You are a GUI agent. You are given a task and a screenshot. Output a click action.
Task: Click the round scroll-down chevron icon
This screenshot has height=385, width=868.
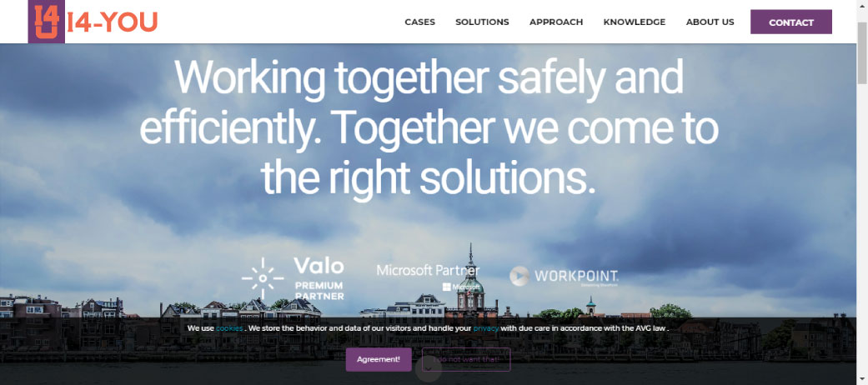(x=428, y=369)
